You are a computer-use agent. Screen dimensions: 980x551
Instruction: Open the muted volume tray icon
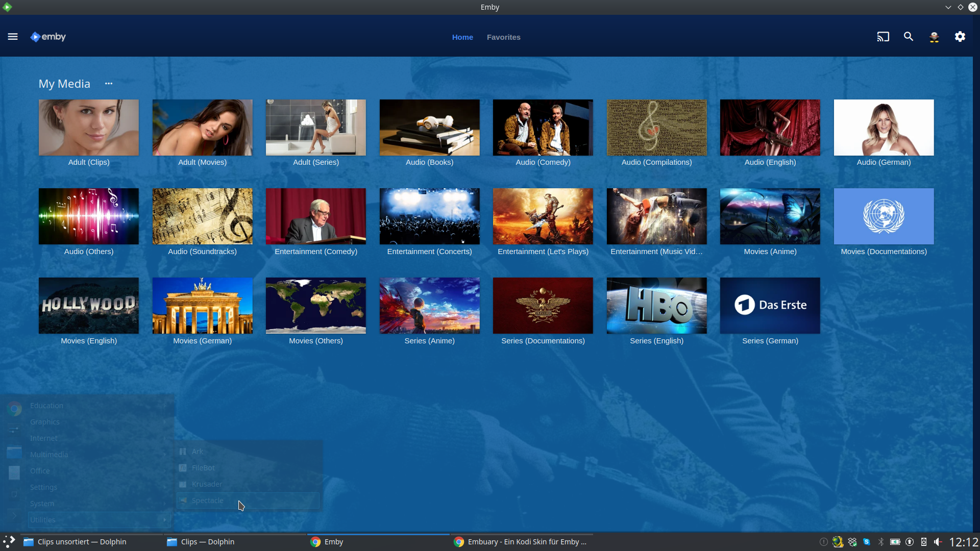938,542
